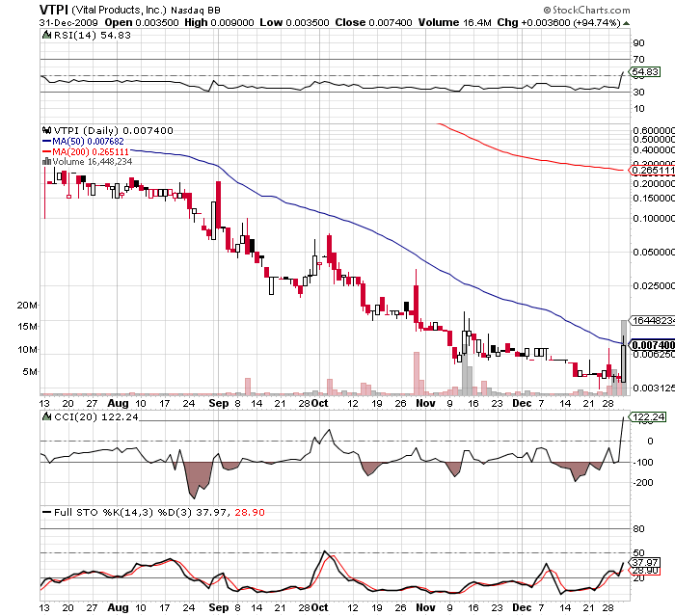
Task: Click the Sep month label under the price chart
Action: click(x=219, y=403)
